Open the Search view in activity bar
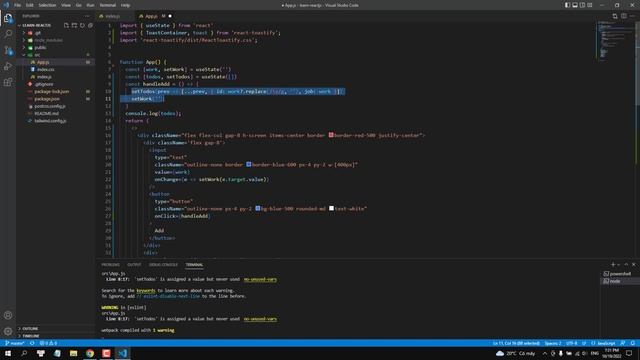 [8, 34]
